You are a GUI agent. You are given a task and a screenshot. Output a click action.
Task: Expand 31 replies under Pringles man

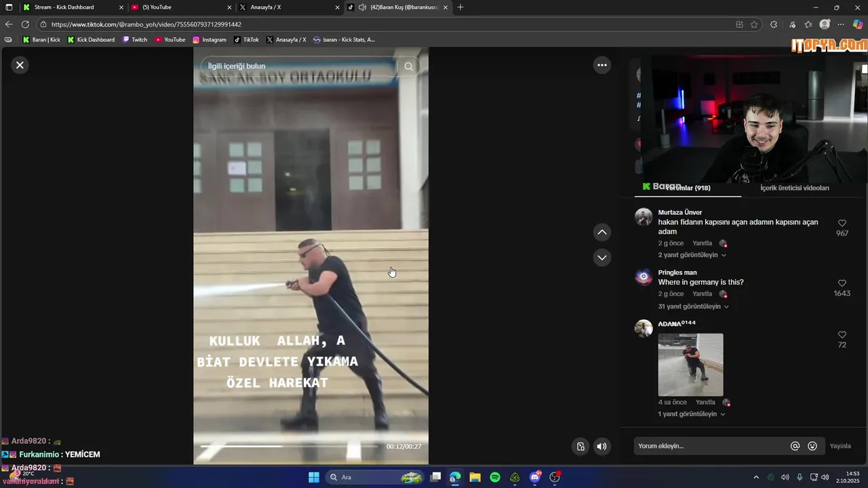(x=693, y=306)
